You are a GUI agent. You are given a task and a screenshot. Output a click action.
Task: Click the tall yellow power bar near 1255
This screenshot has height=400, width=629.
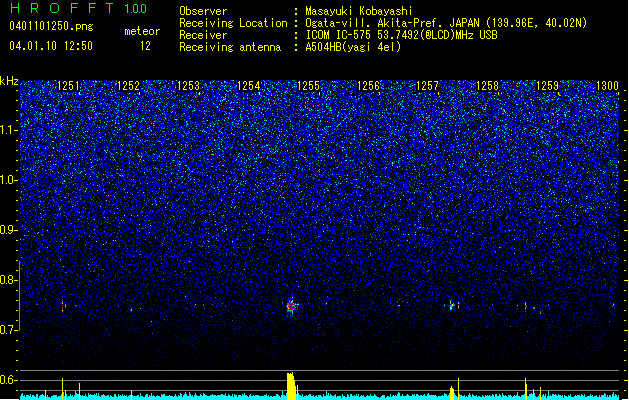291,386
